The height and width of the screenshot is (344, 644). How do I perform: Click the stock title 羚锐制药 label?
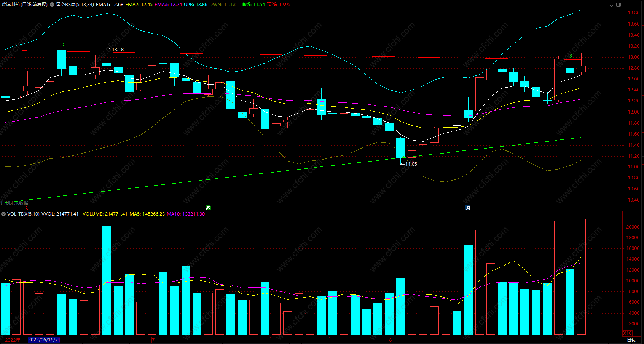point(10,5)
